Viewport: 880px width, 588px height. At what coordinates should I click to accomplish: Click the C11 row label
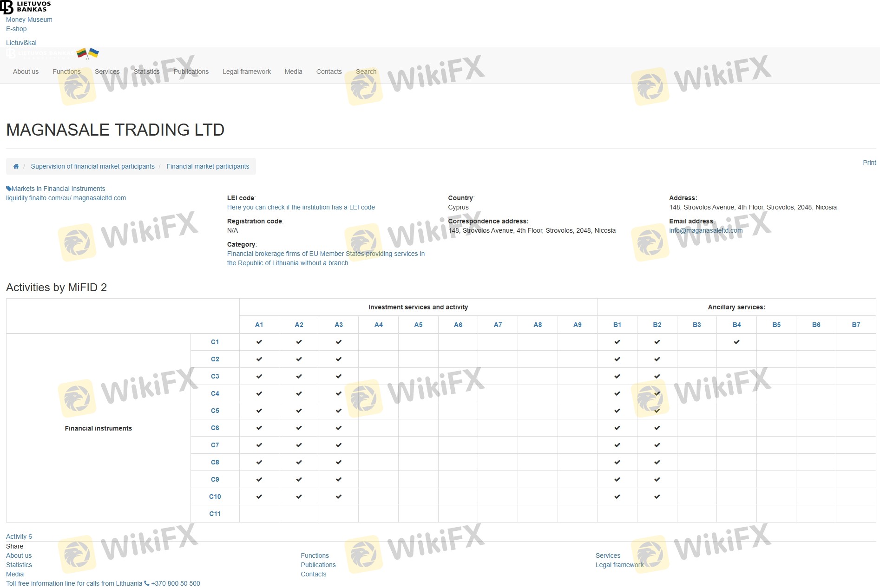pyautogui.click(x=215, y=514)
